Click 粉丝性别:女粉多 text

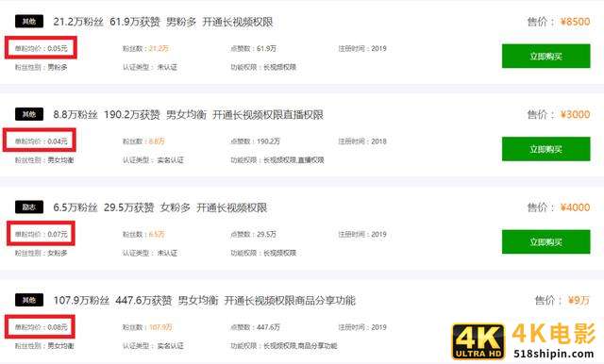click(42, 253)
